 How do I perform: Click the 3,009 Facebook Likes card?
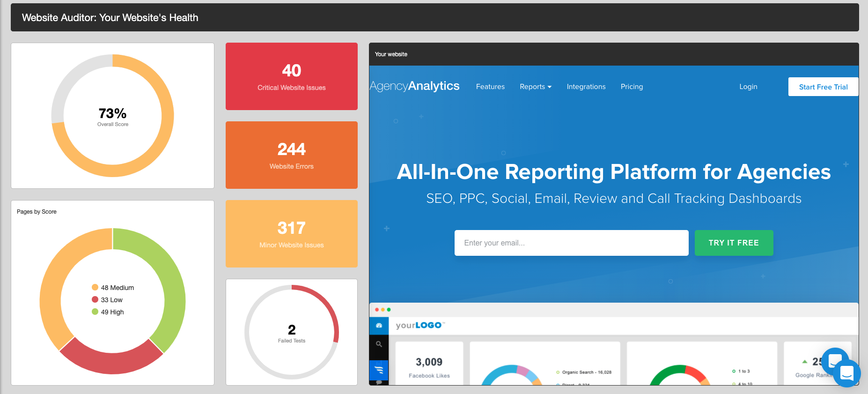click(x=429, y=364)
